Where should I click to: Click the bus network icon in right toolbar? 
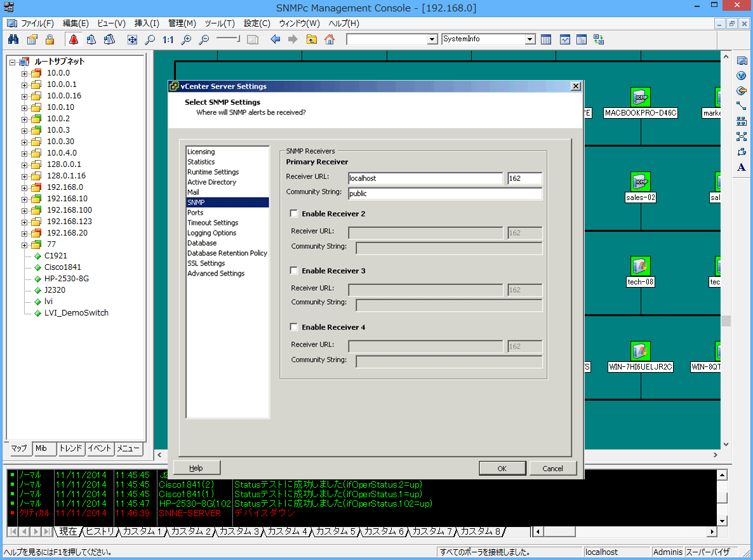(742, 121)
